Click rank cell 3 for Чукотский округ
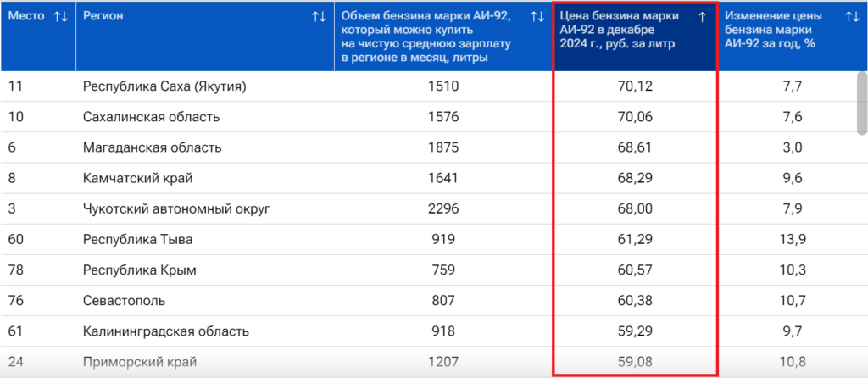 [x=12, y=208]
